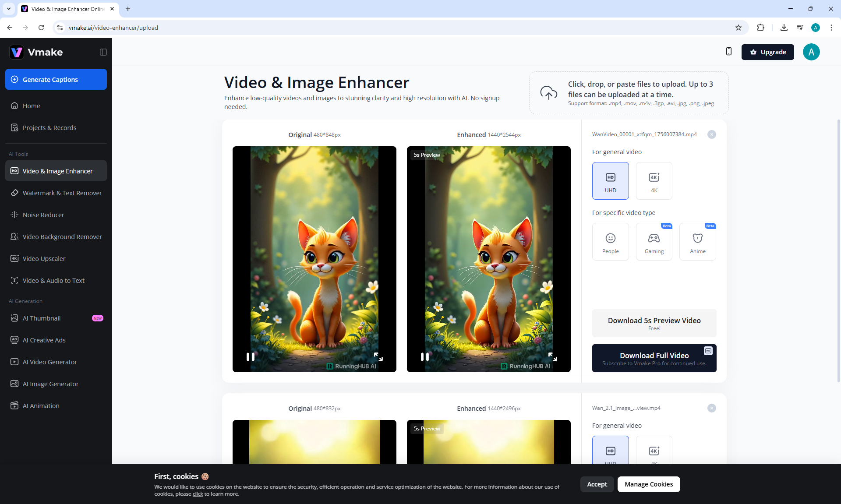Open the account avatar menu
This screenshot has height=504, width=841.
pyautogui.click(x=811, y=52)
